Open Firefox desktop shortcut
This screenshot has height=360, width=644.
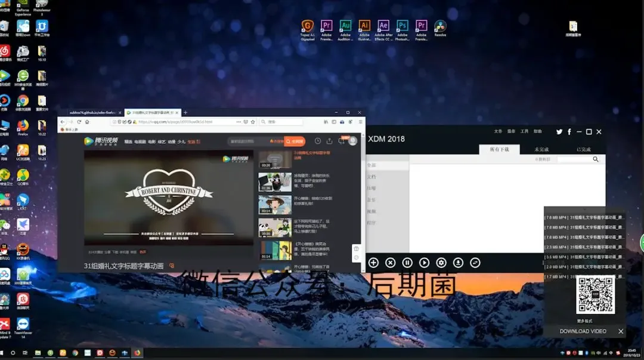23,128
